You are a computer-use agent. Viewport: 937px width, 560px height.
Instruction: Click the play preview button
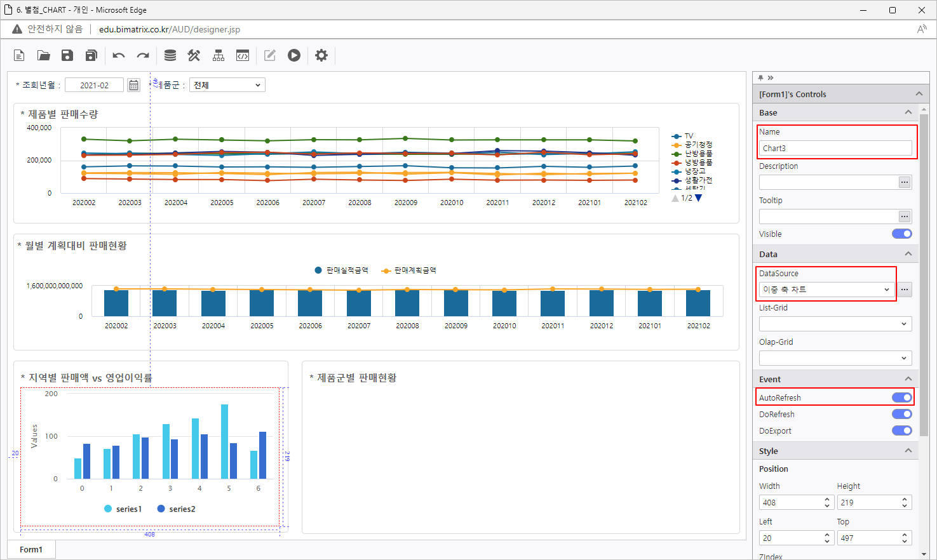tap(293, 56)
